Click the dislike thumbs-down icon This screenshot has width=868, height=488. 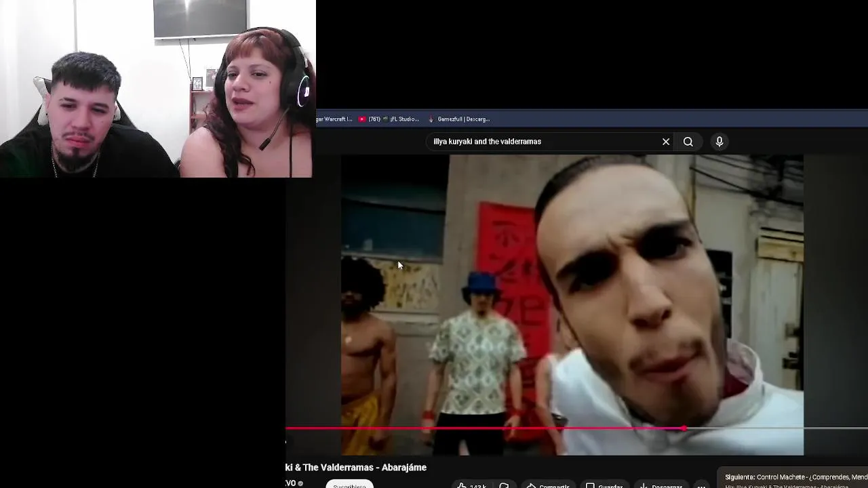504,485
